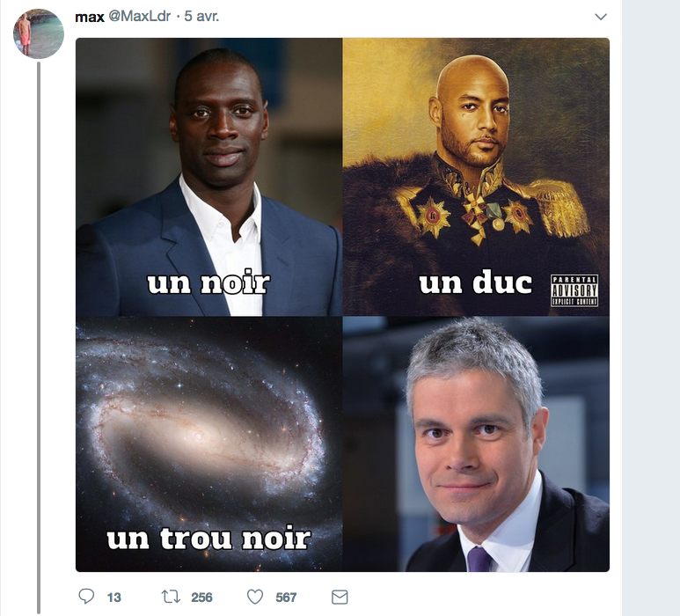Click the like count 567
The width and height of the screenshot is (680, 616).
[286, 598]
